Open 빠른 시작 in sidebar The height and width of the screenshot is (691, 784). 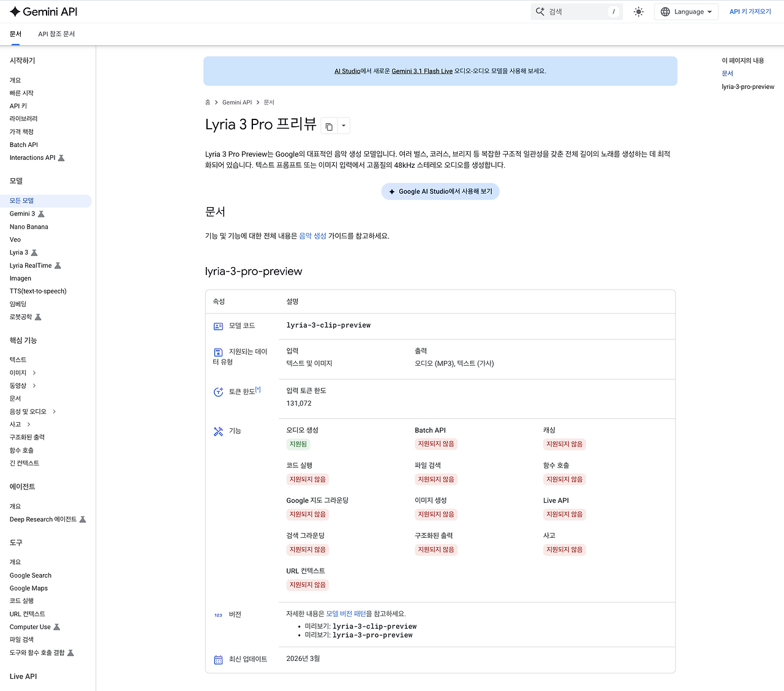click(21, 93)
